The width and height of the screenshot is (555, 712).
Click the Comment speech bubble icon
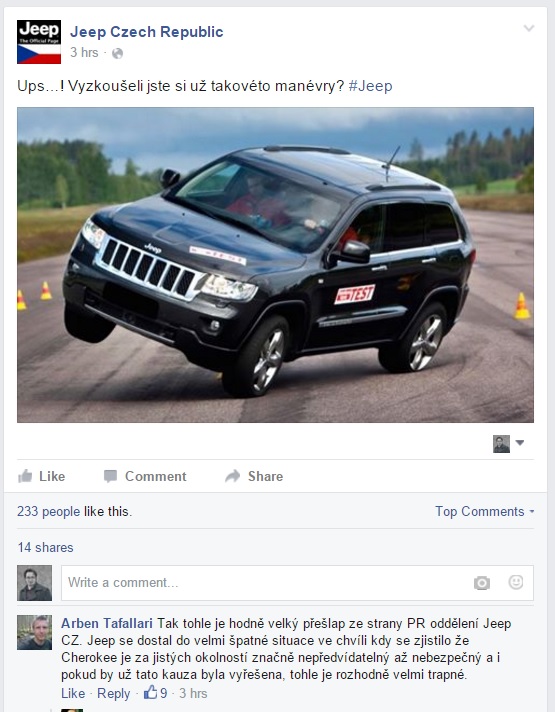click(x=110, y=476)
